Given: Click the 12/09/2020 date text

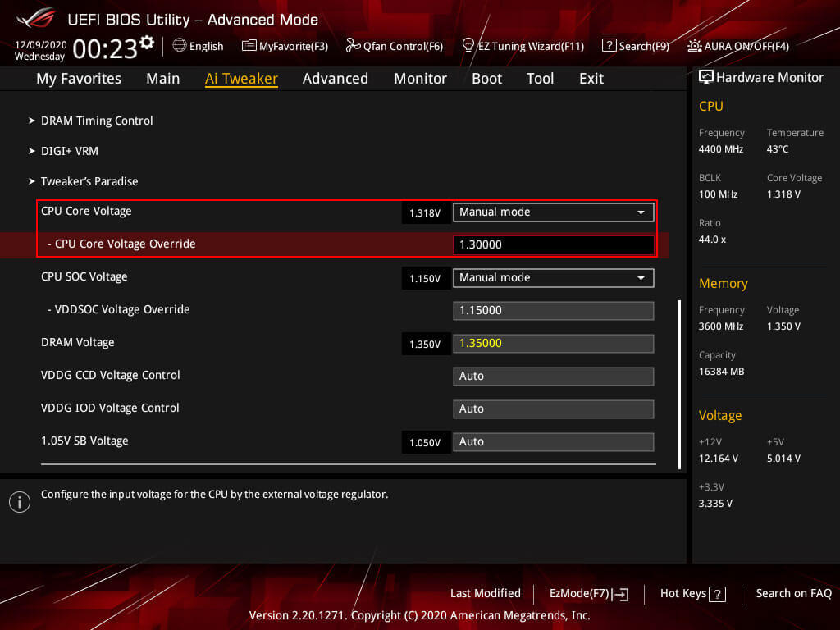Looking at the screenshot, I should click(41, 45).
